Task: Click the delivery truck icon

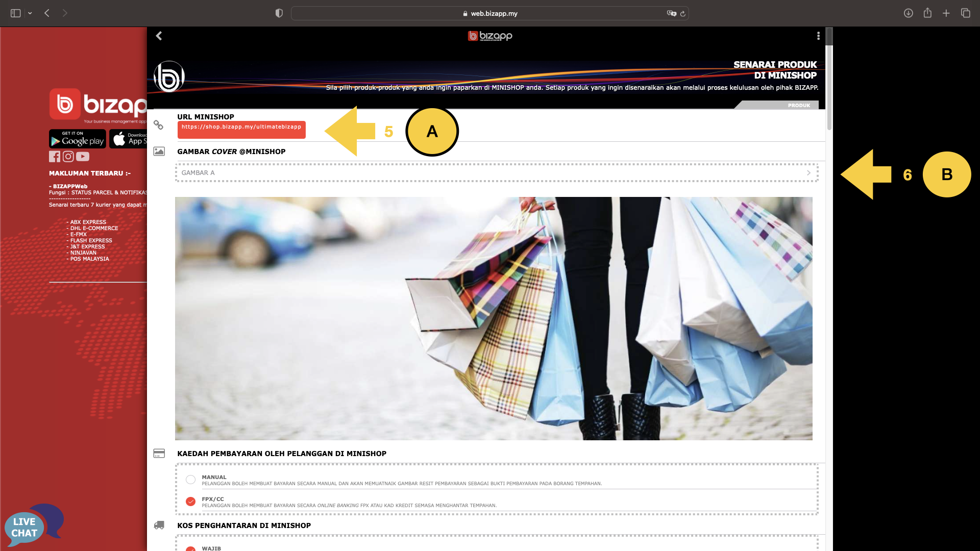Action: click(x=159, y=525)
